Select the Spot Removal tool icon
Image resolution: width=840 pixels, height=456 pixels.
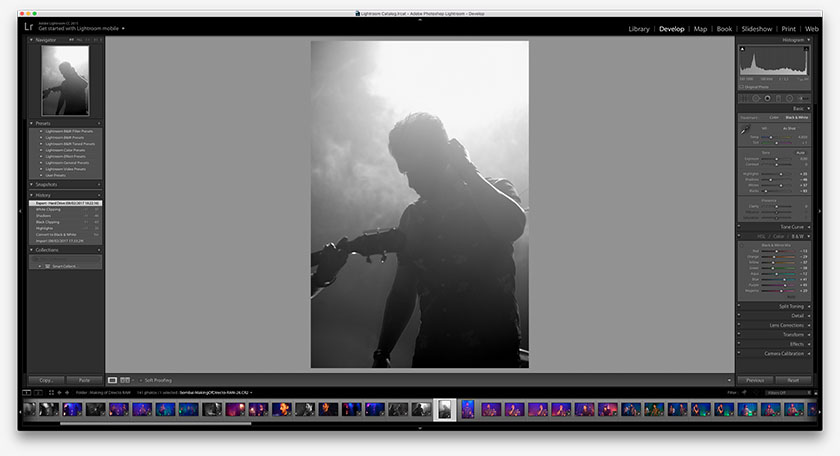click(x=755, y=98)
